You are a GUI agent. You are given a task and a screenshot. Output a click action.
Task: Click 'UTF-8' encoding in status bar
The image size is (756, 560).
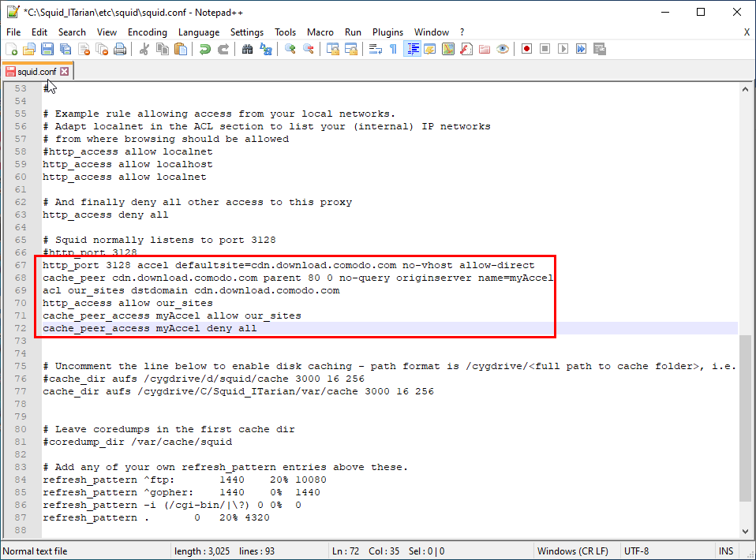636,551
